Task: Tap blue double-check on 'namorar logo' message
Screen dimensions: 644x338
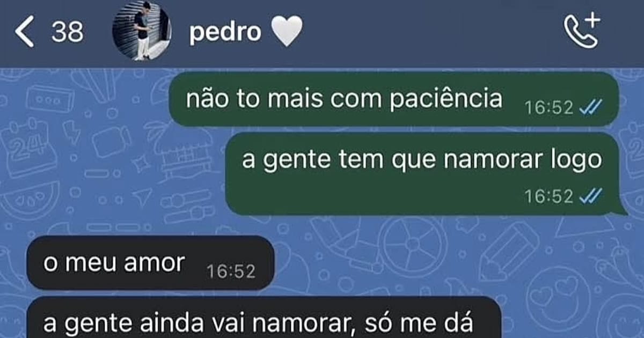Action: (x=591, y=197)
